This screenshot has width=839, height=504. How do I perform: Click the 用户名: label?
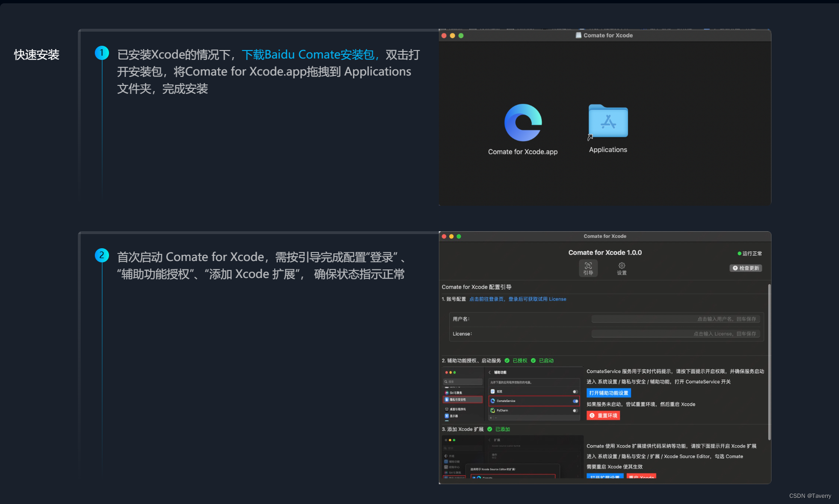pos(461,319)
